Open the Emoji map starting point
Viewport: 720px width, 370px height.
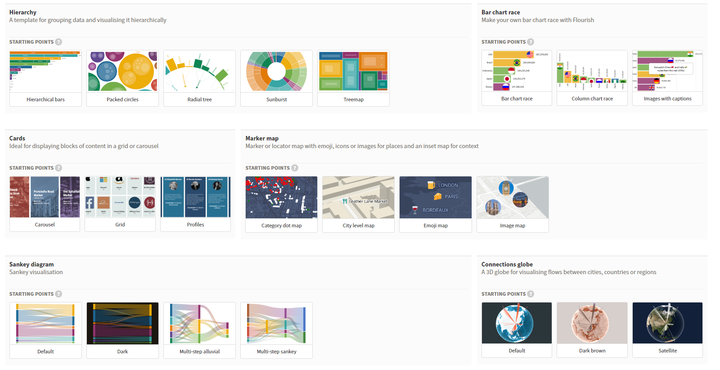click(x=435, y=204)
